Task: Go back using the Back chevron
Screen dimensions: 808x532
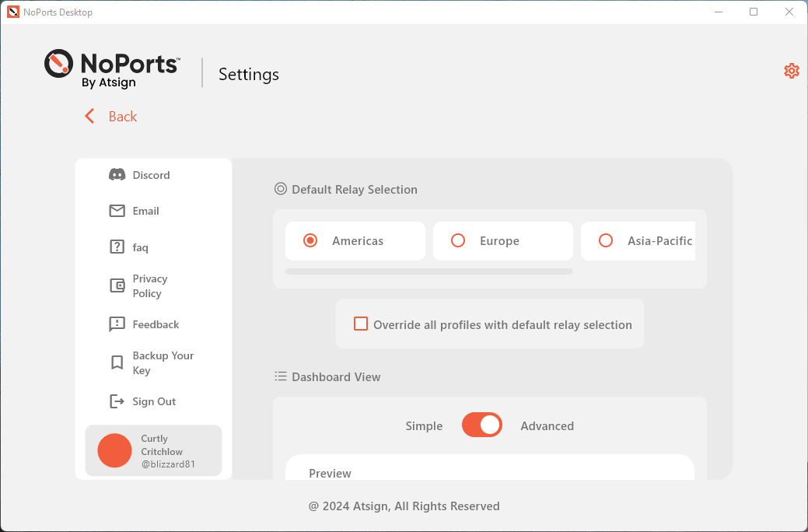Action: pyautogui.click(x=90, y=117)
